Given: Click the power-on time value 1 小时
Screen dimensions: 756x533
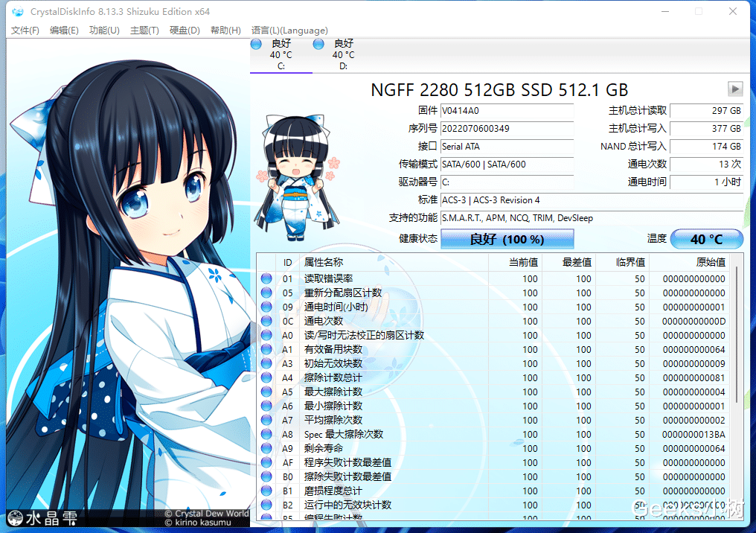Looking at the screenshot, I should [707, 182].
